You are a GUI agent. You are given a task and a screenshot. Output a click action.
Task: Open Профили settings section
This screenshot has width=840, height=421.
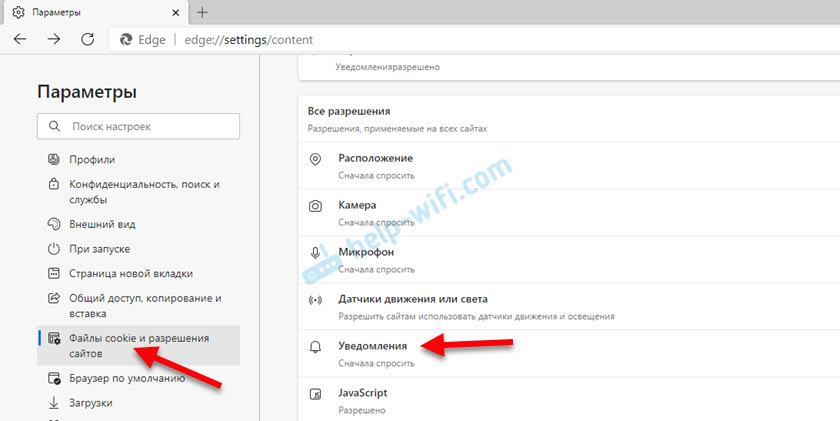click(x=92, y=160)
